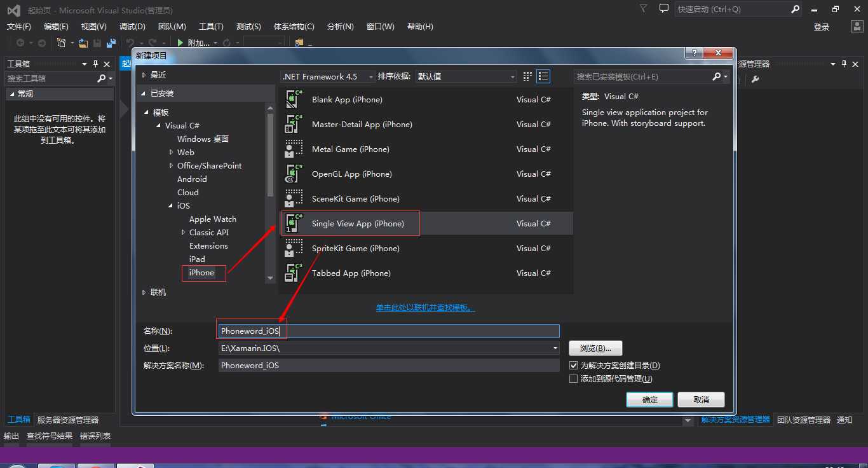Collapse the iOS tree node
868x468 pixels.
point(171,205)
